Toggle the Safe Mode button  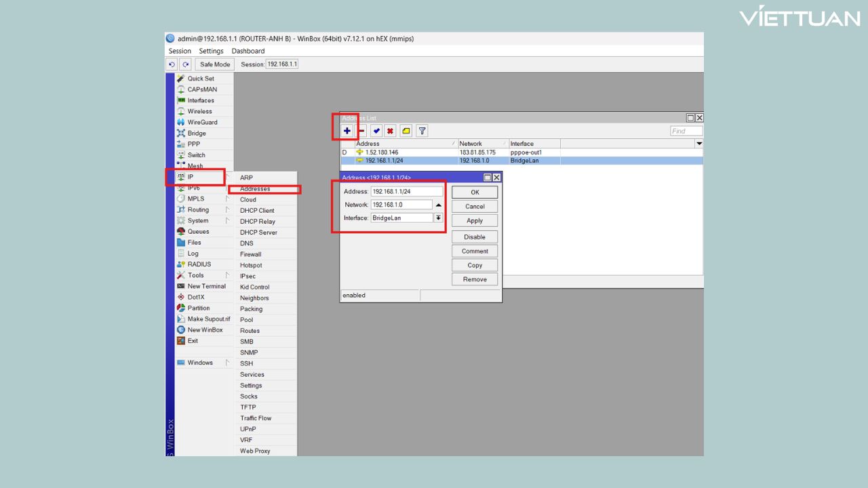pos(215,64)
